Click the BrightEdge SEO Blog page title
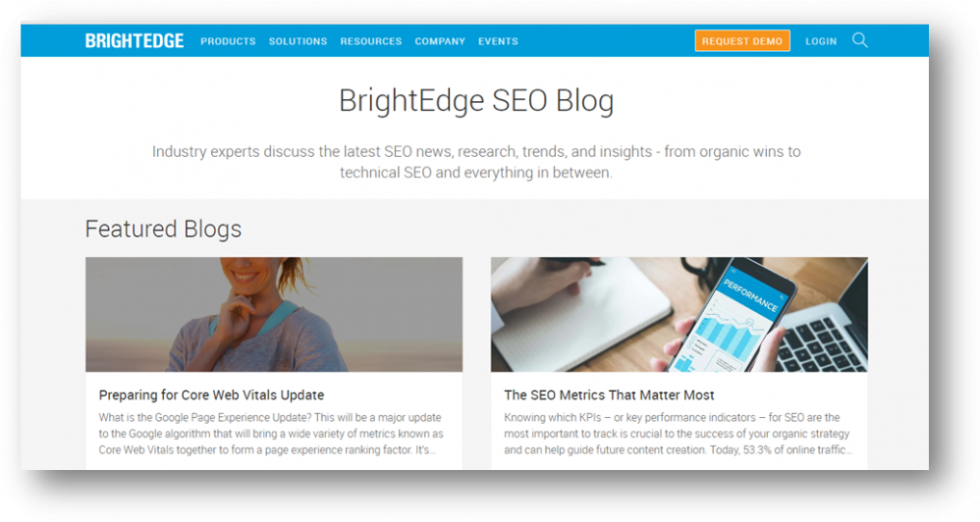This screenshot has width=980, height=522. pyautogui.click(x=476, y=100)
